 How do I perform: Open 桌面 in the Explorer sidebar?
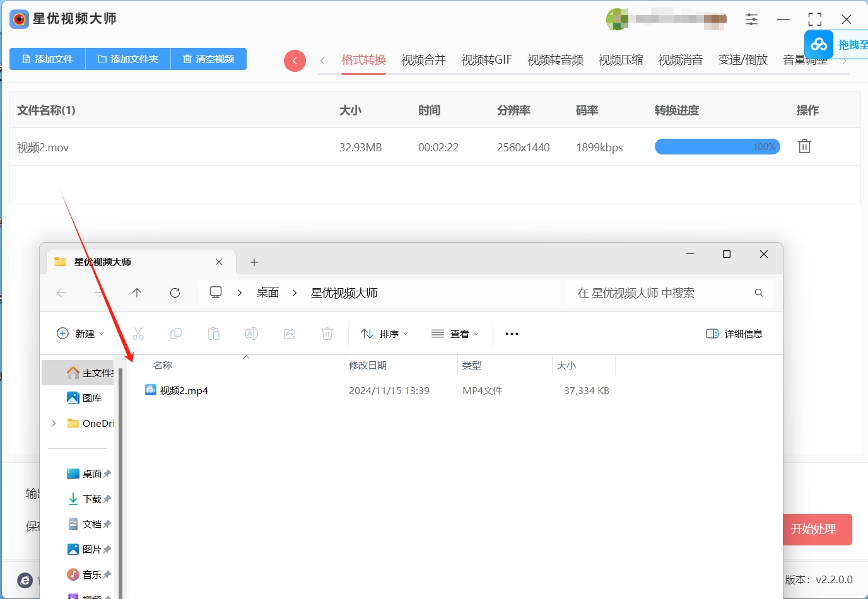89,474
